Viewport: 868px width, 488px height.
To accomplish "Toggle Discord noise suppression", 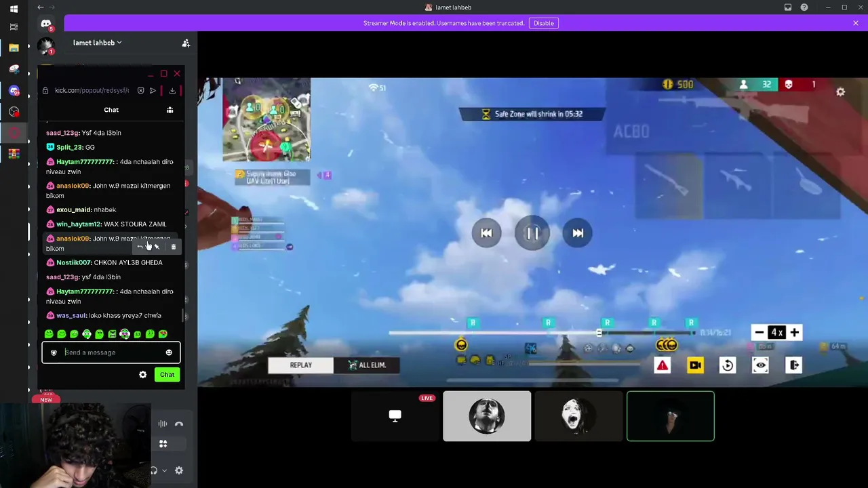I will click(x=163, y=424).
